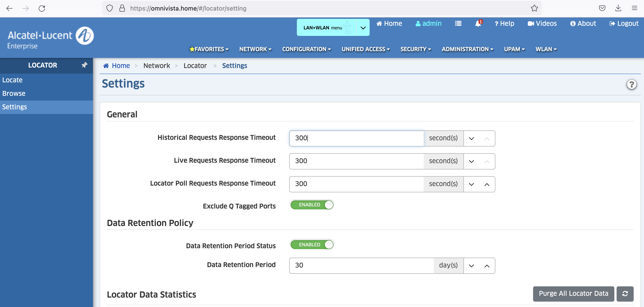Increase the Data Retention Period with up arrow
This screenshot has width=644, height=307.
tap(487, 266)
